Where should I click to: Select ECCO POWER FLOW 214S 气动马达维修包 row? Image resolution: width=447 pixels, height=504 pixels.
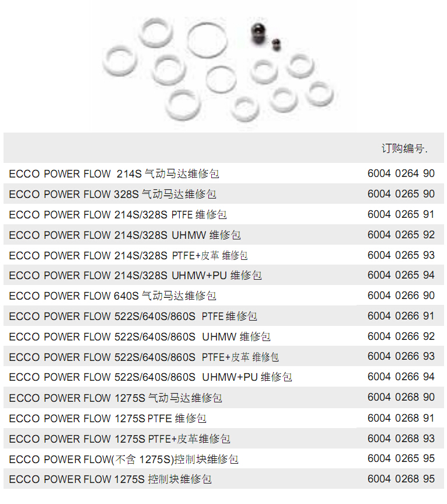(223, 173)
